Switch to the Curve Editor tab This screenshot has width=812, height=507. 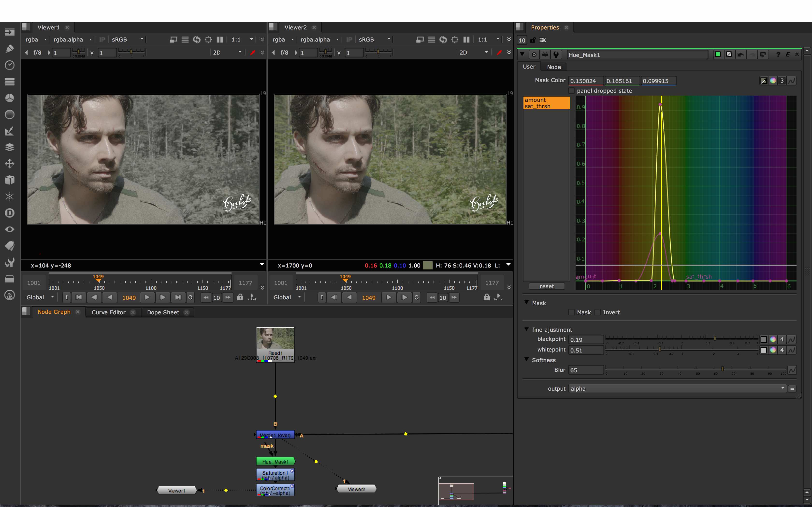pos(108,312)
